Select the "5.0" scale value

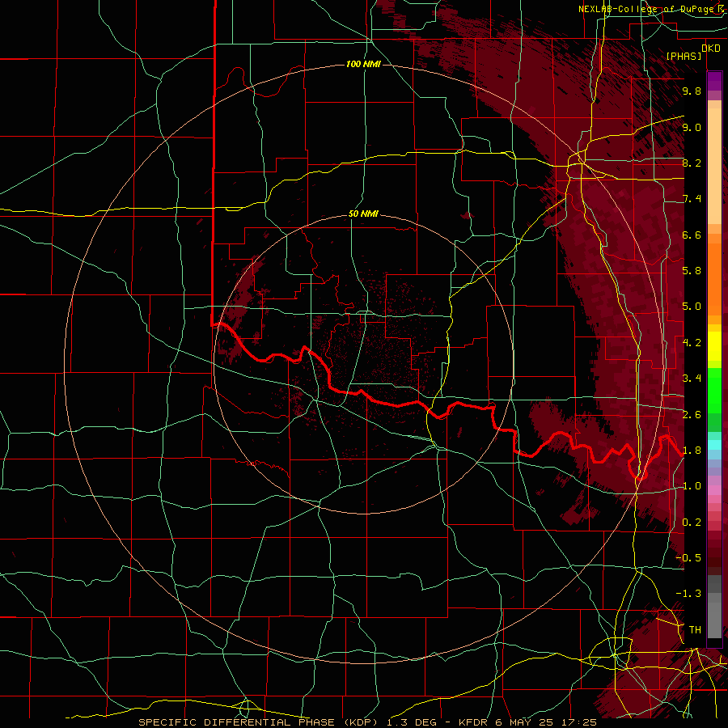click(x=692, y=307)
